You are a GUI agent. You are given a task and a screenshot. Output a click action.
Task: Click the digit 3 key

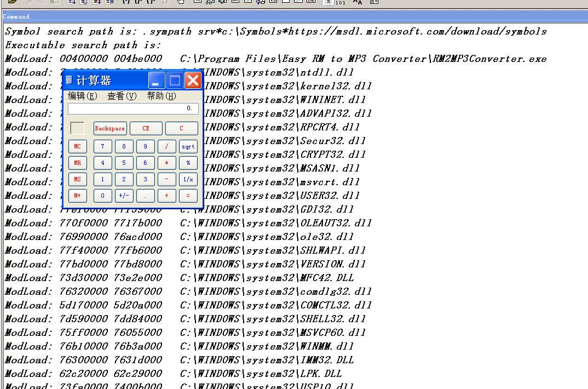145,179
